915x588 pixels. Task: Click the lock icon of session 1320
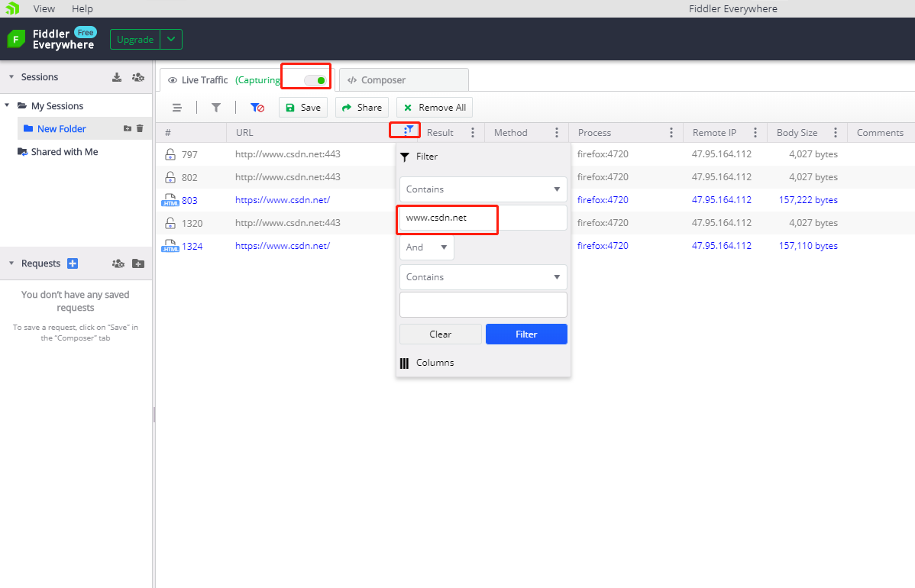pos(170,223)
